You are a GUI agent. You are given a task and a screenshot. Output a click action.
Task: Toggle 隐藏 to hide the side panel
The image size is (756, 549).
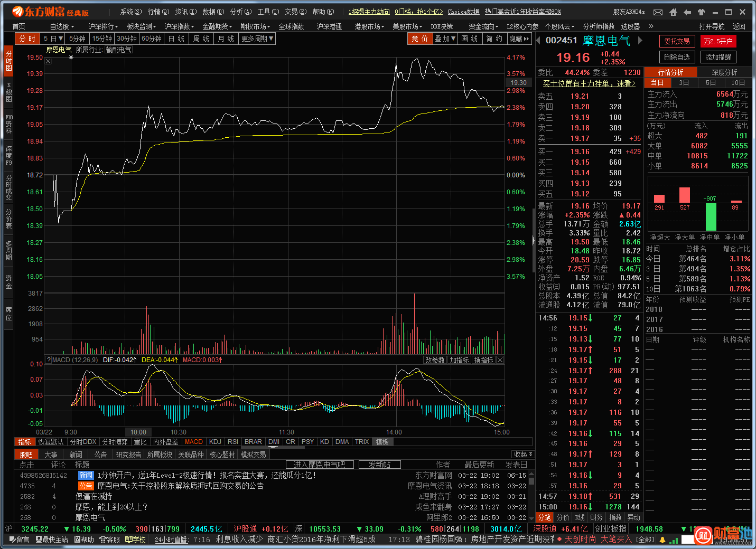(x=519, y=39)
